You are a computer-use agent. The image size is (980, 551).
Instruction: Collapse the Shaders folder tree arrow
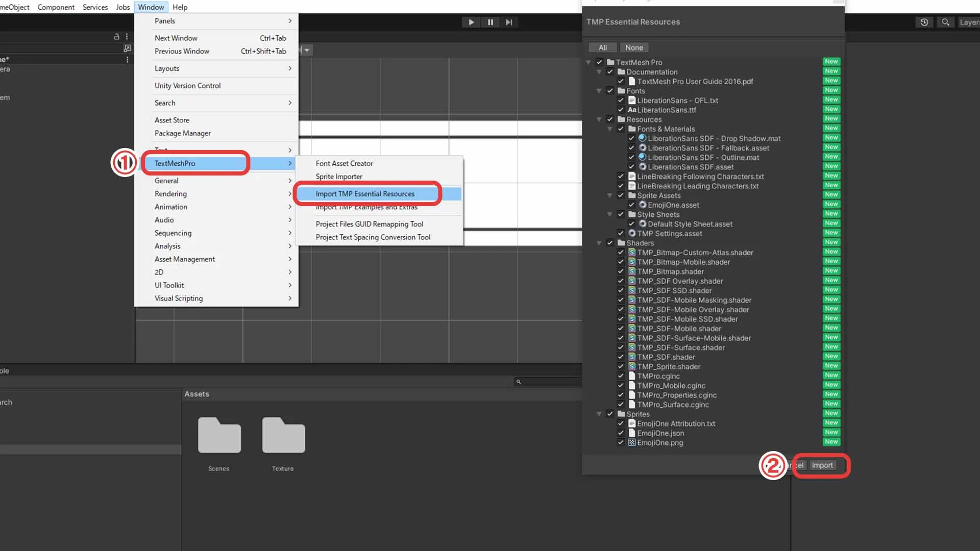pyautogui.click(x=599, y=243)
